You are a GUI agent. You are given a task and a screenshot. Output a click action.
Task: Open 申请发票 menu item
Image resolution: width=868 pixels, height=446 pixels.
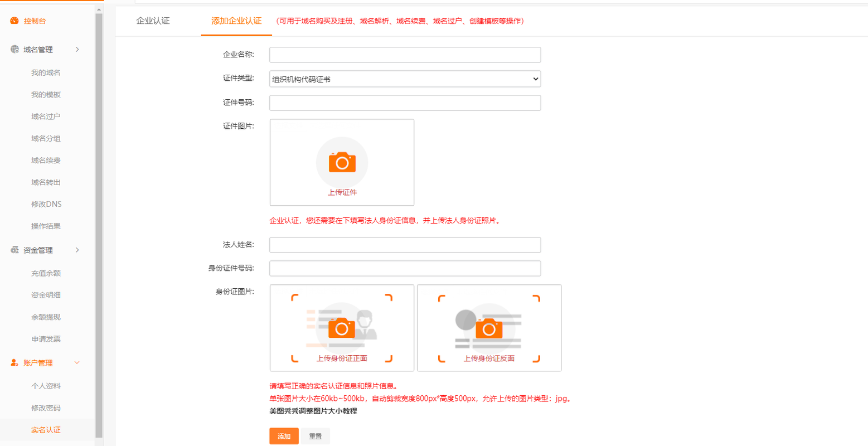[x=46, y=338]
